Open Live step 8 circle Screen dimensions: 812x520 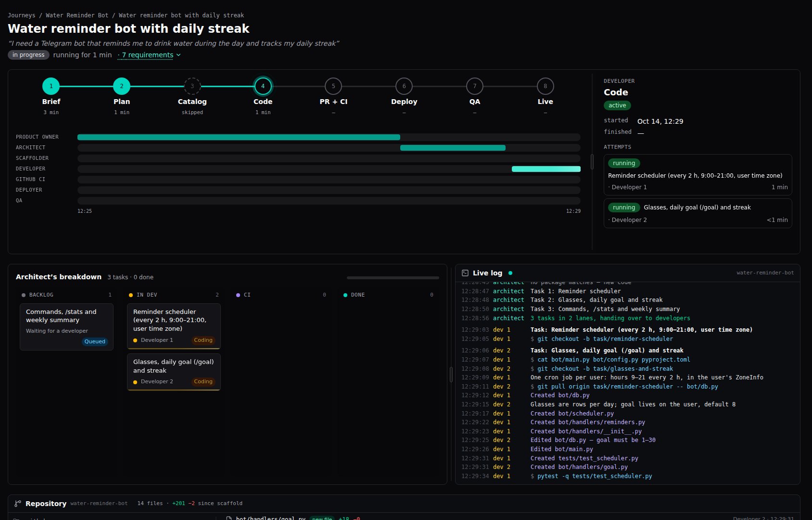(x=545, y=86)
